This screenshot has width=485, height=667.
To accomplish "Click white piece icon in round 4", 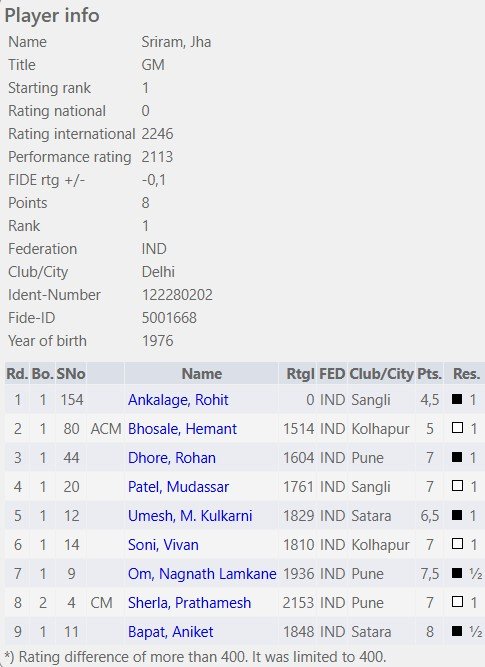I will [457, 485].
